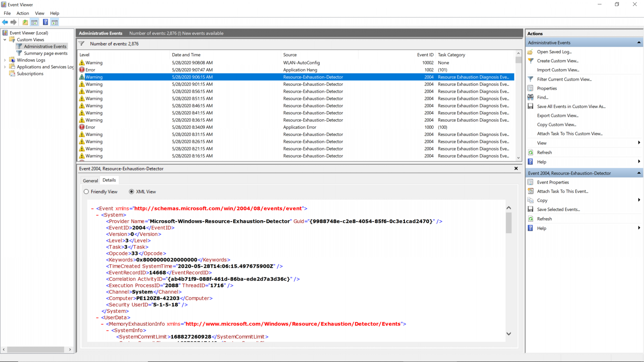The image size is (644, 362).
Task: Click the Open Saved Log folder icon
Action: click(x=530, y=52)
